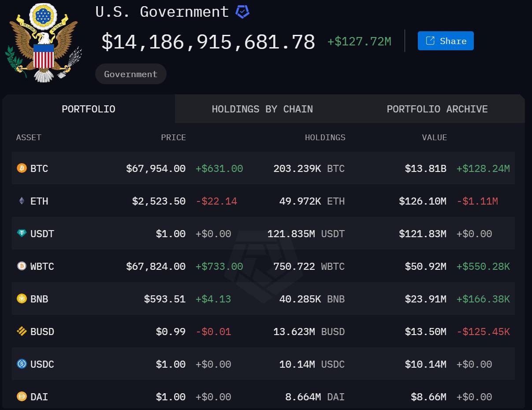Click the BTC value $13.81B

pyautogui.click(x=426, y=168)
